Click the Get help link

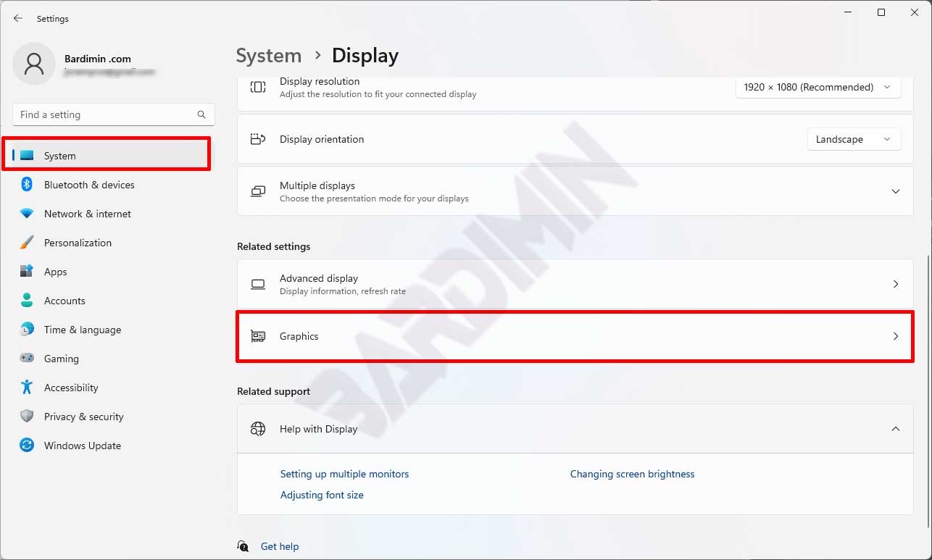tap(280, 546)
